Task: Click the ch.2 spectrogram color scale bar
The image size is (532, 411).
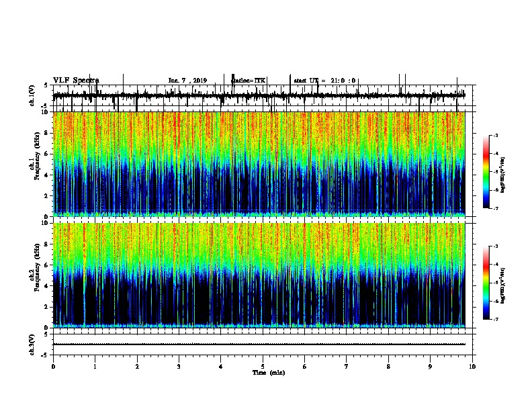Action: point(486,283)
